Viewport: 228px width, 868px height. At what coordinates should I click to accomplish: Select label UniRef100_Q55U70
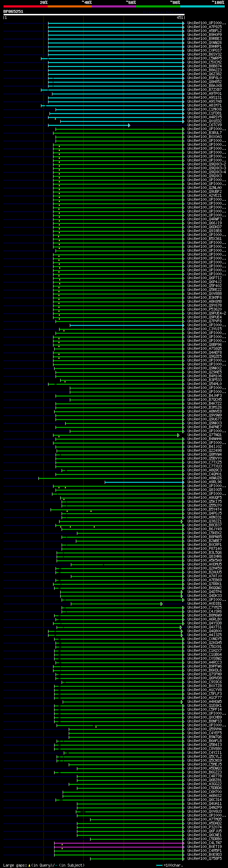point(204,506)
